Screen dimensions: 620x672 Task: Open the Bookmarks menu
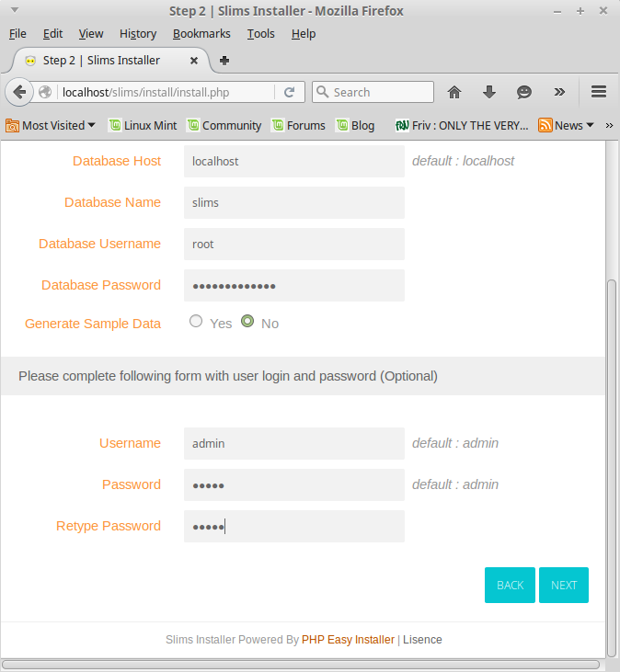(201, 34)
